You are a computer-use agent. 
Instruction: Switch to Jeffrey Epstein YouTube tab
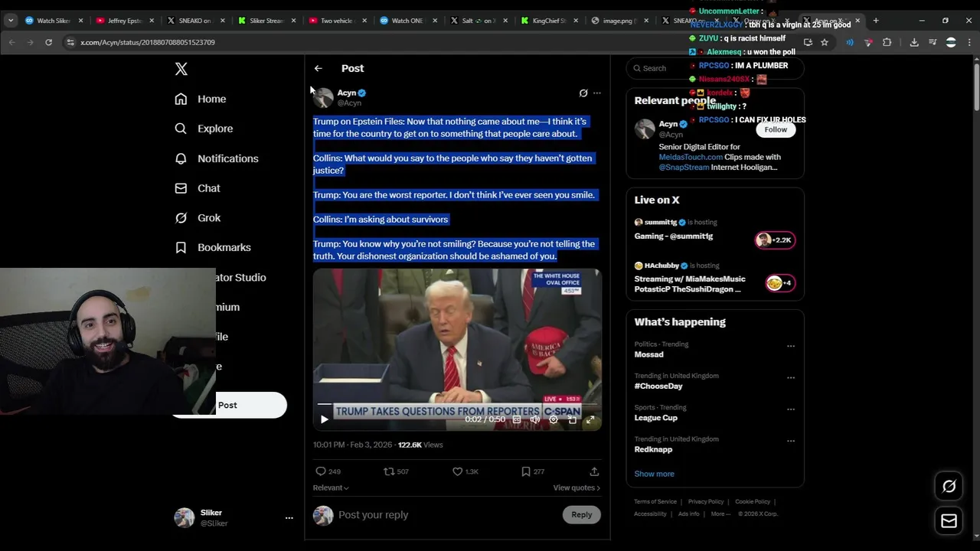pyautogui.click(x=126, y=21)
